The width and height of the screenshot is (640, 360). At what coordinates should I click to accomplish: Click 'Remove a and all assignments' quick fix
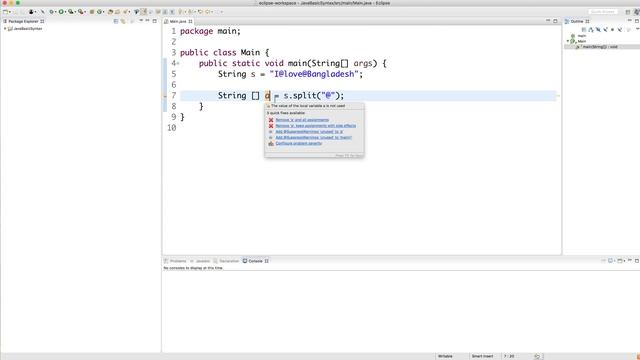coord(302,120)
